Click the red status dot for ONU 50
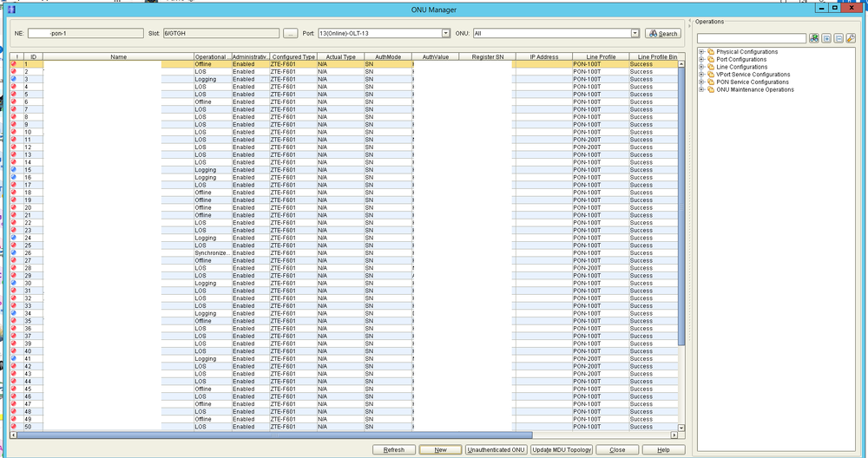 [x=14, y=427]
